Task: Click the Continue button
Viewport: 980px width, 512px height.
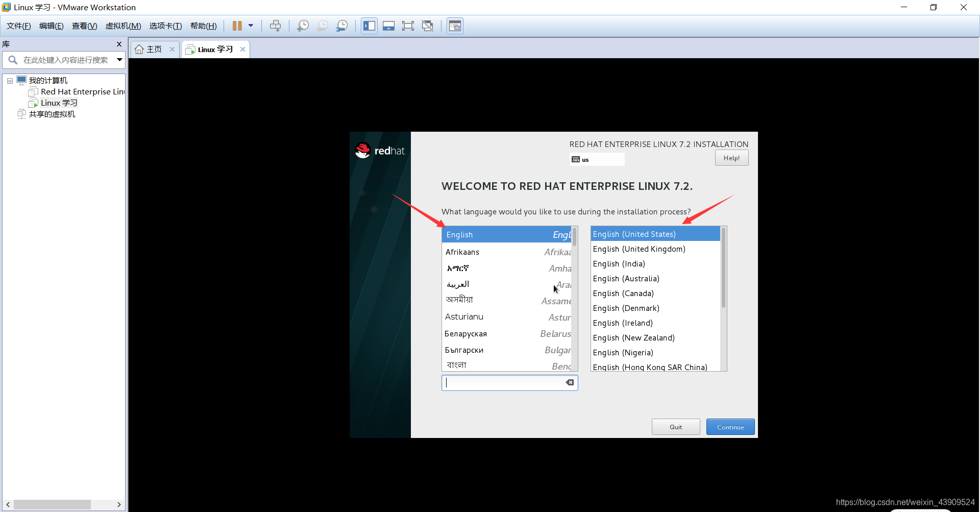Action: tap(730, 427)
